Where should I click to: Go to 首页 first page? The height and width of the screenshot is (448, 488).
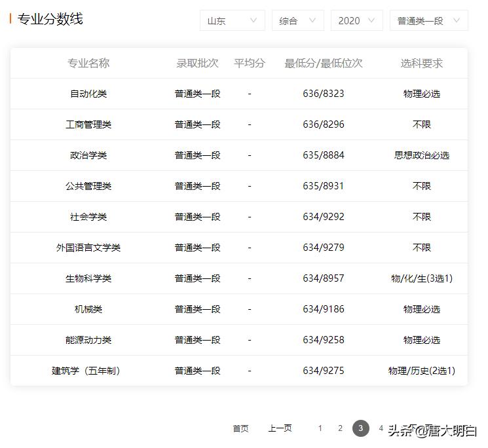pyautogui.click(x=240, y=428)
